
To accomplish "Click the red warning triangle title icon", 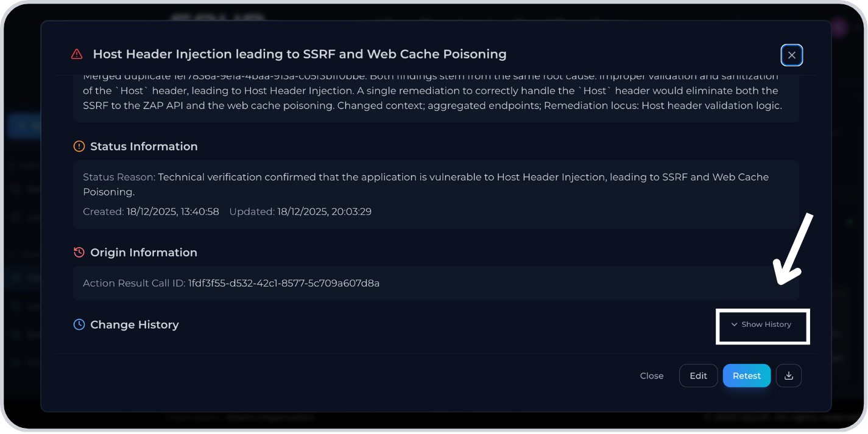I will 77,54.
